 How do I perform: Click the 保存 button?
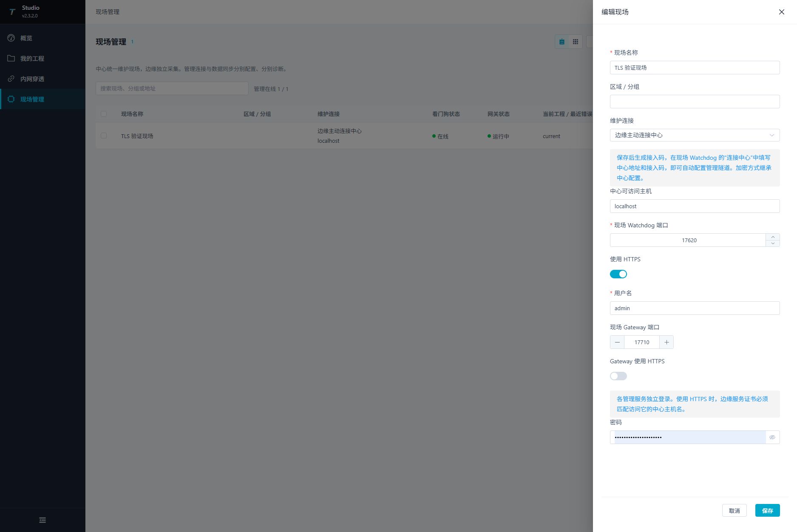coord(767,510)
